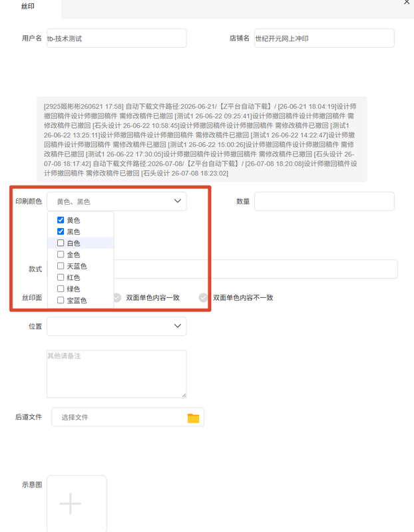The width and height of the screenshot is (414, 532).
Task: Click the gray log history text box
Action: point(202,140)
